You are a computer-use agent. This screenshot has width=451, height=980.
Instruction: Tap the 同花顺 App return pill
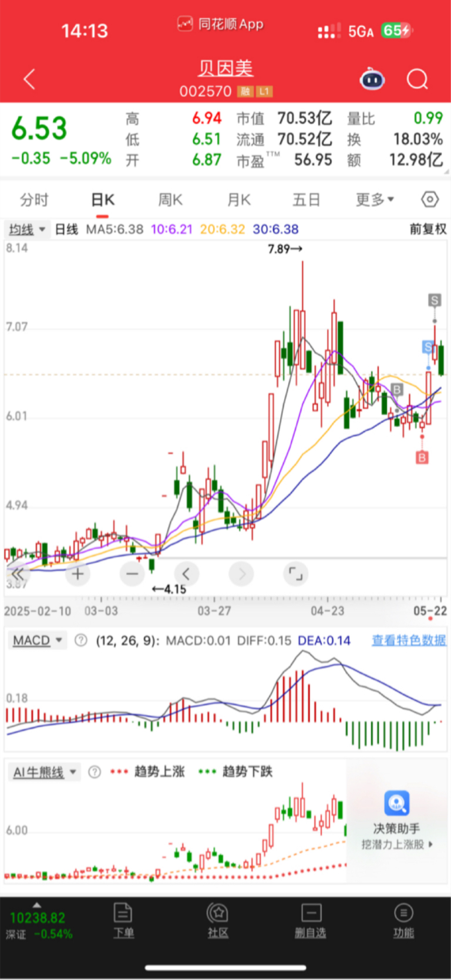tap(221, 24)
